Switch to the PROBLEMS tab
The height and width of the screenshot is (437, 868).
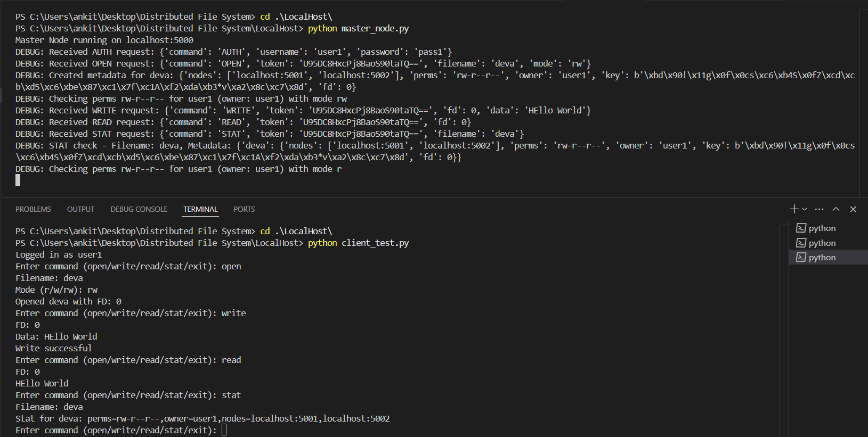33,209
